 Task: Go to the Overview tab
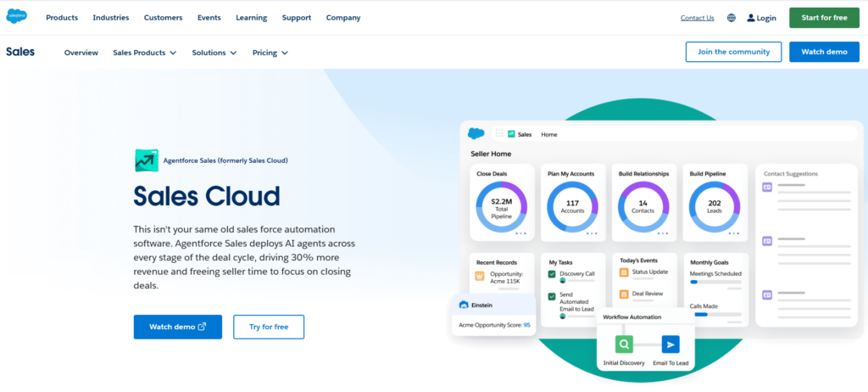coord(81,53)
